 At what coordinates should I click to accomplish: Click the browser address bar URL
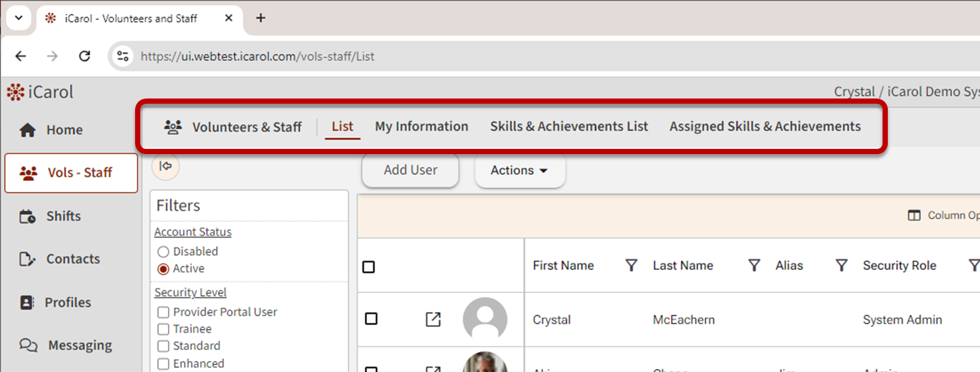pyautogui.click(x=257, y=56)
